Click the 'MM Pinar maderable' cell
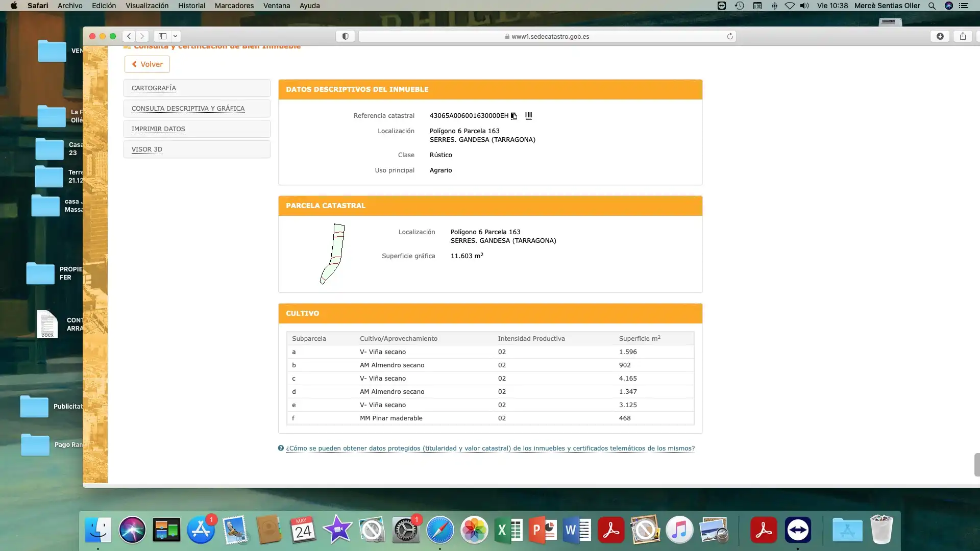The image size is (980, 551). [391, 418]
